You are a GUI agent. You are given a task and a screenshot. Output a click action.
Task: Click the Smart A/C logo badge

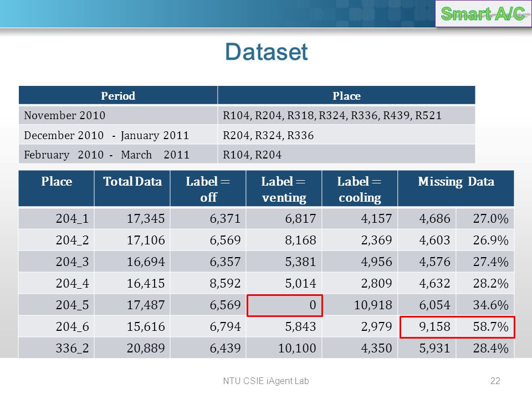(x=483, y=13)
